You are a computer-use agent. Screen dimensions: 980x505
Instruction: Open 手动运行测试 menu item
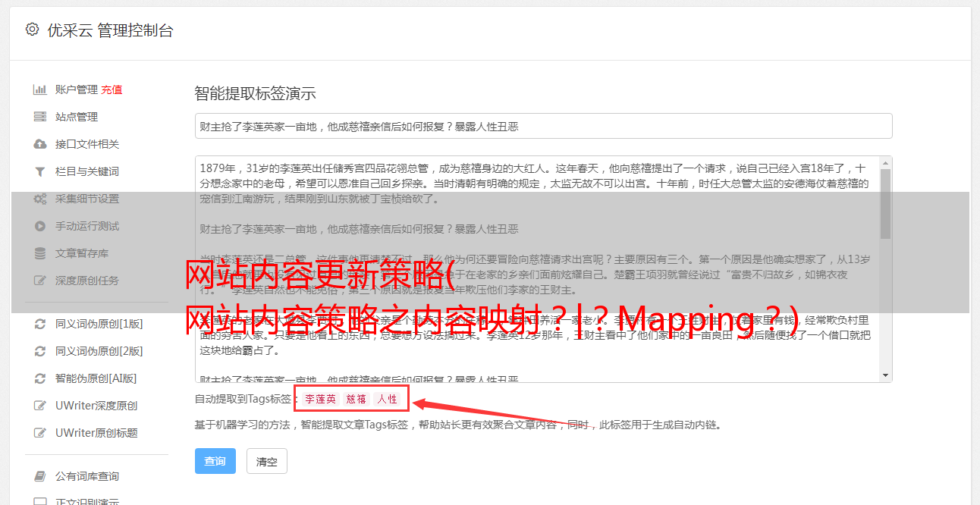[87, 226]
